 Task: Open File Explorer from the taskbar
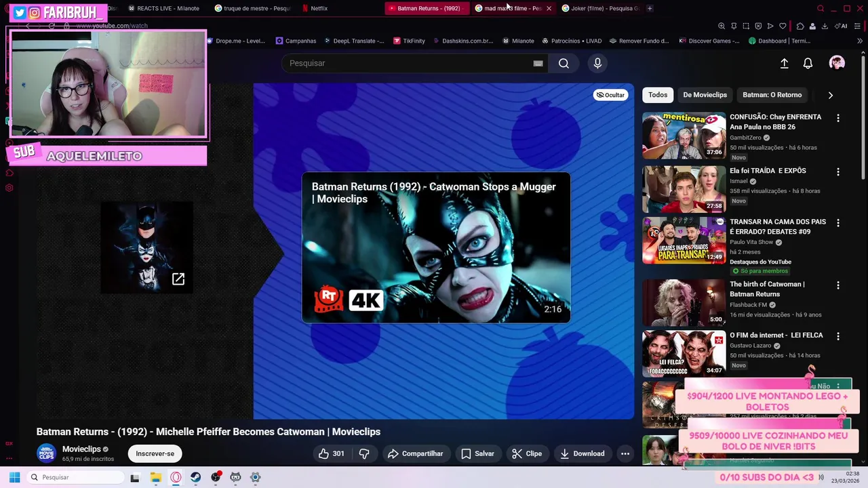pos(155,477)
